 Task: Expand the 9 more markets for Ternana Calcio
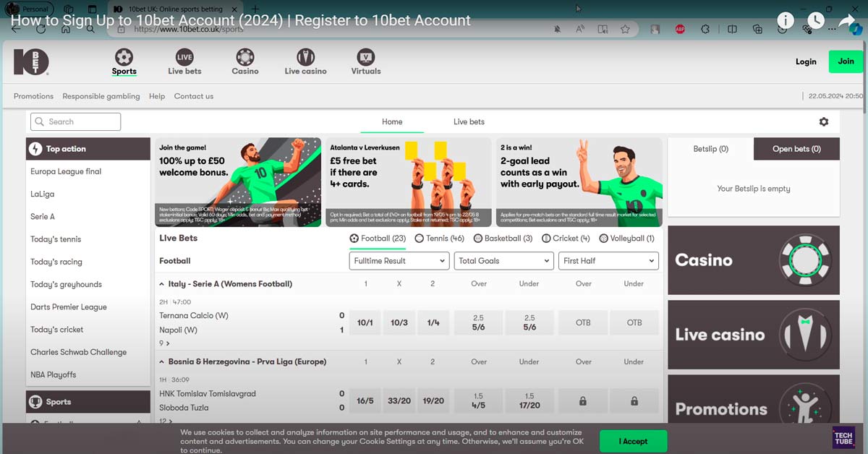[x=165, y=343]
